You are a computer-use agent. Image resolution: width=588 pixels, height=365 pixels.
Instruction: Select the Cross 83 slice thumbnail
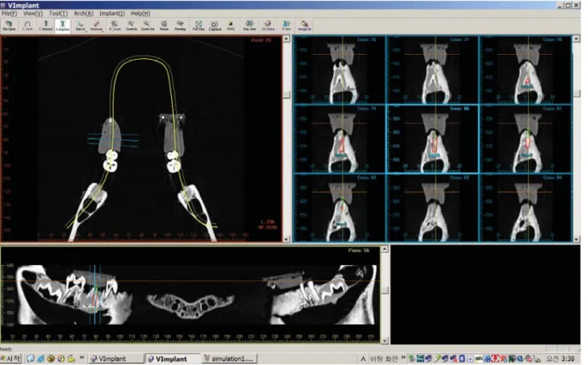tap(432, 208)
